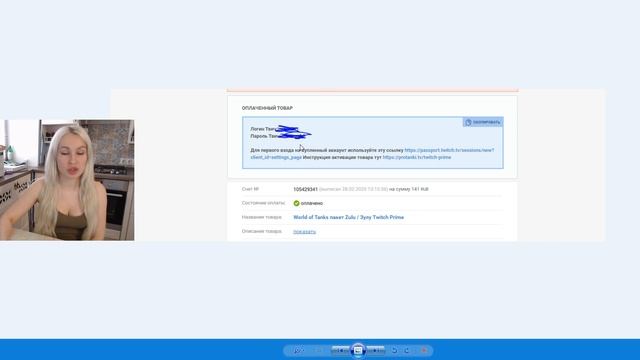Click the green paid status checkmark icon

(x=296, y=203)
